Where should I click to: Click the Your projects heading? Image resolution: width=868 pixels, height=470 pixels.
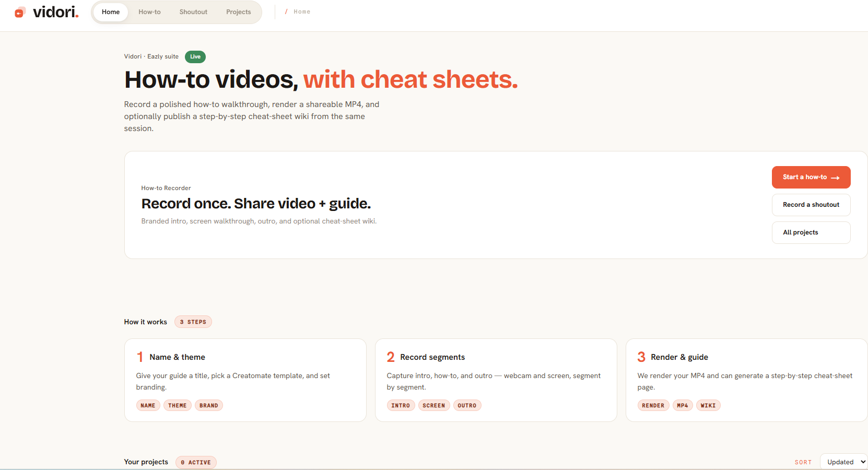point(146,462)
